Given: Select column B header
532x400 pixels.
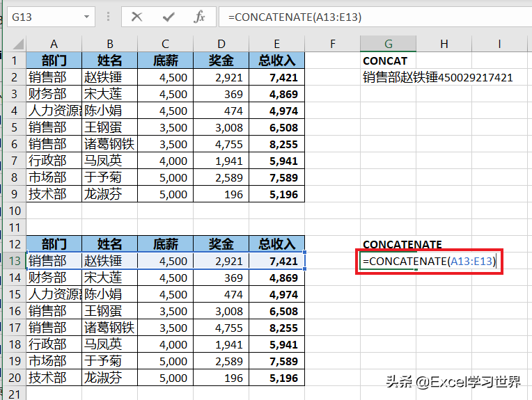Looking at the screenshot, I should coord(109,44).
